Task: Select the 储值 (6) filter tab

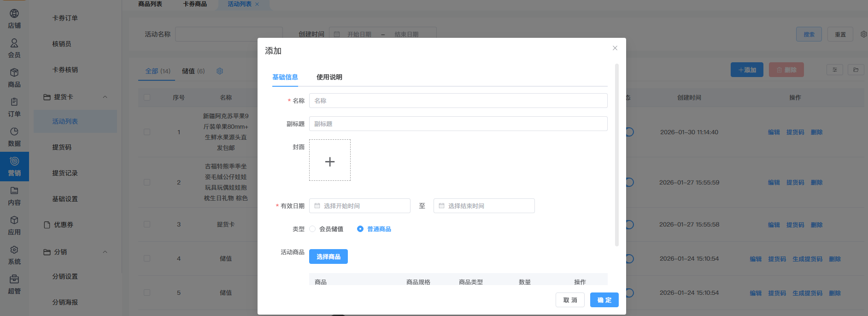Action: point(194,71)
